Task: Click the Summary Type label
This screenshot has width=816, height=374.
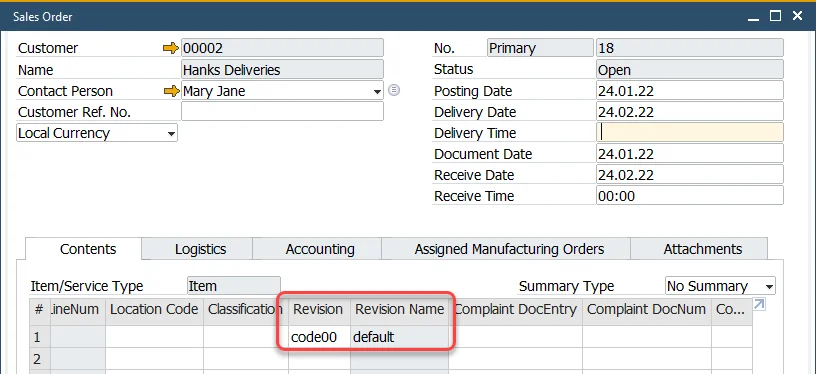Action: tap(566, 287)
